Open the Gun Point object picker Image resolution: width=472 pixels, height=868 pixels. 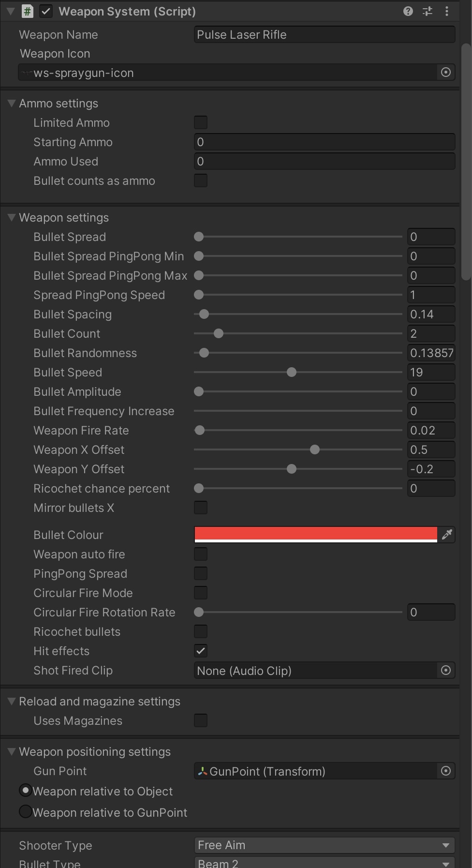coord(445,771)
